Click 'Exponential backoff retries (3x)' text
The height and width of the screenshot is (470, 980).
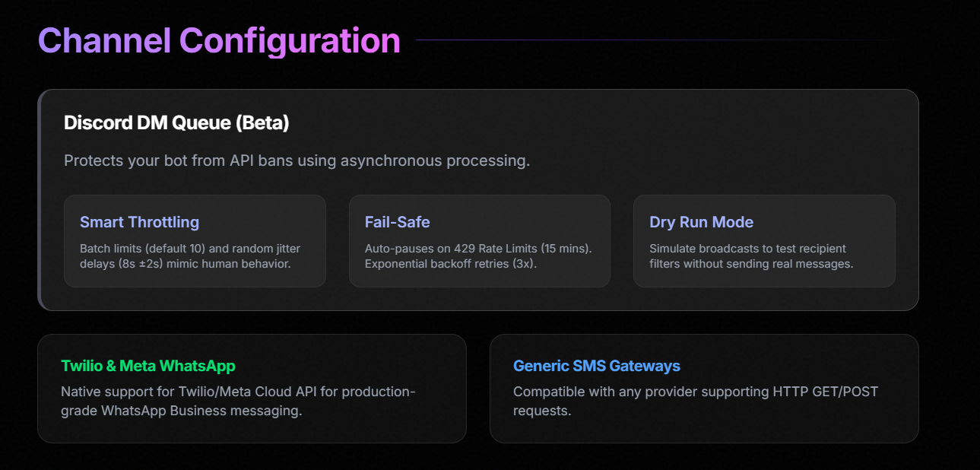450,263
